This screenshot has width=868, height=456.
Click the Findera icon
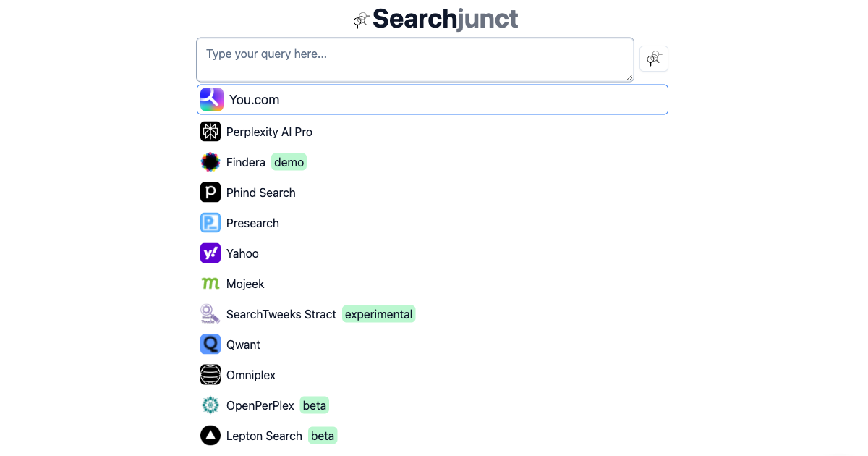click(210, 161)
